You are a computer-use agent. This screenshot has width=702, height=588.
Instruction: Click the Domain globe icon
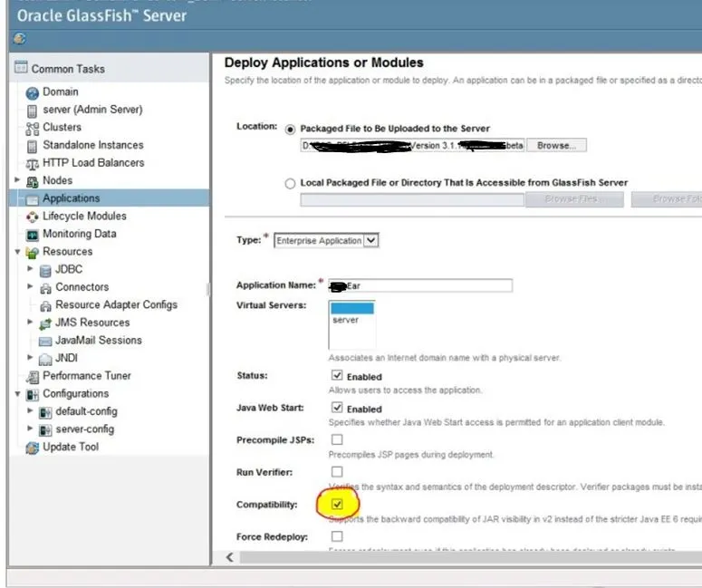click(33, 93)
